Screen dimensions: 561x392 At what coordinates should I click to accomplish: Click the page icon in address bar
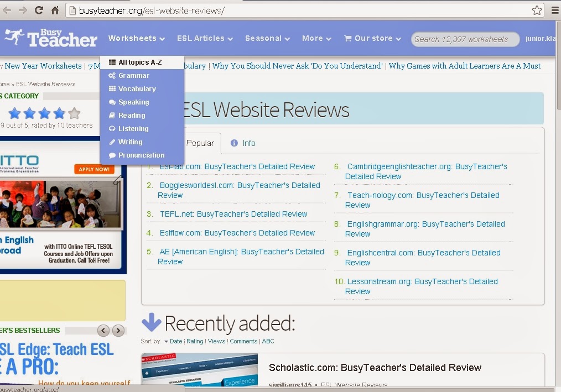72,11
